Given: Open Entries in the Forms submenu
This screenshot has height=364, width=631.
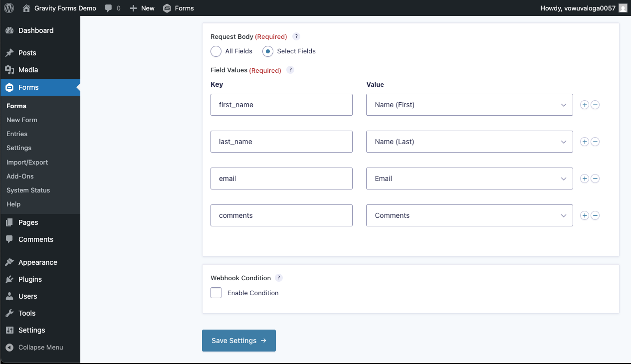Looking at the screenshot, I should 17,134.
